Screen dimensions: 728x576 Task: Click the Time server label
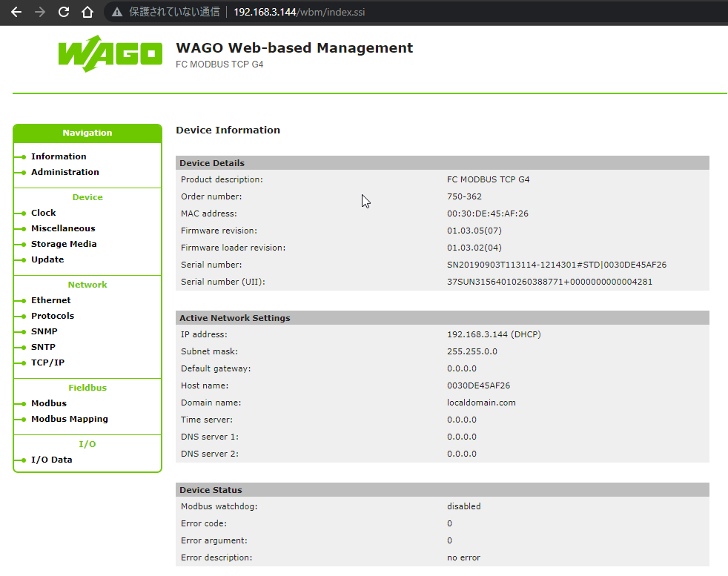[x=207, y=420]
